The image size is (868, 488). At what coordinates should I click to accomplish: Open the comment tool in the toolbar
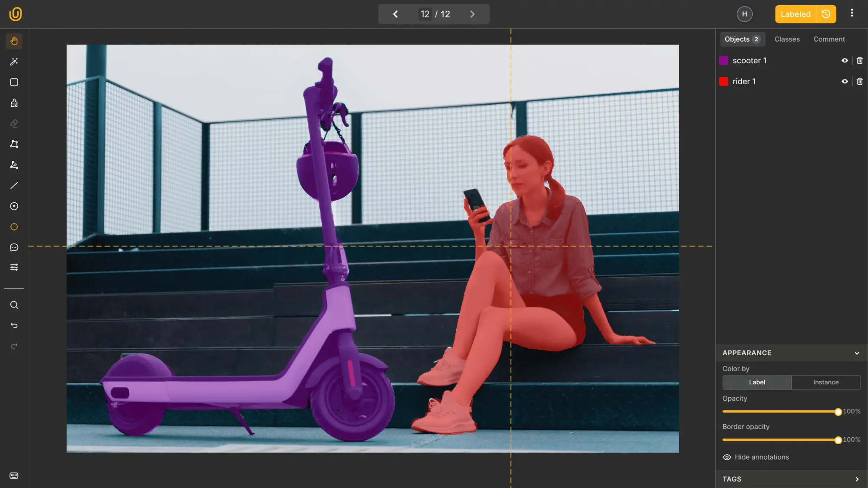(x=14, y=247)
